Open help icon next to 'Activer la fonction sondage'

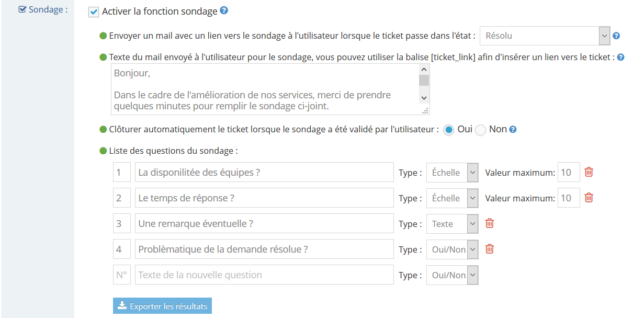point(224,10)
